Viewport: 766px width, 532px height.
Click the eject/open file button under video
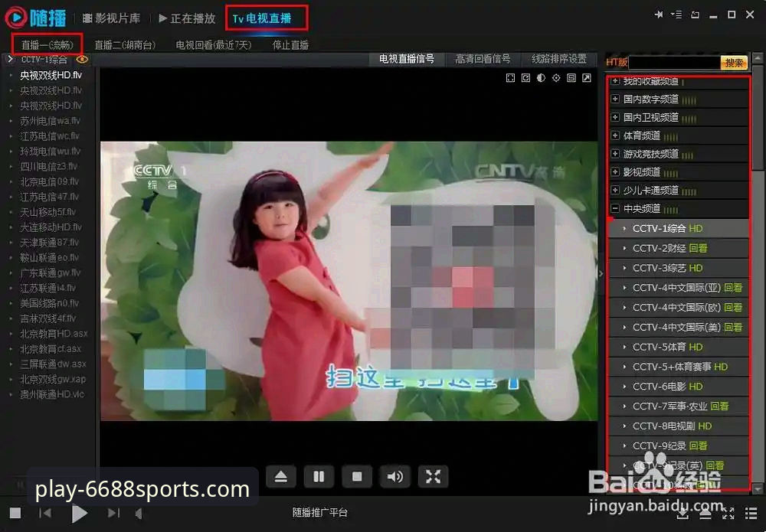click(281, 476)
